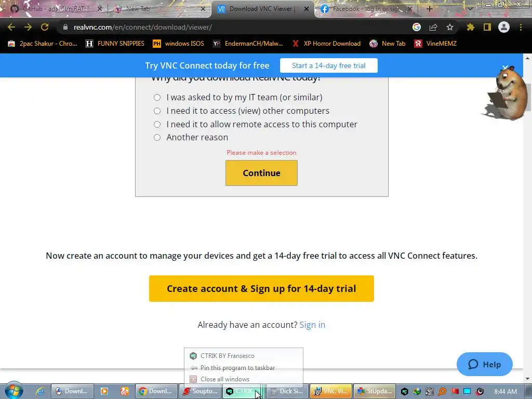Select the 'Another reason' radio option
This screenshot has width=532, height=399.
click(157, 137)
